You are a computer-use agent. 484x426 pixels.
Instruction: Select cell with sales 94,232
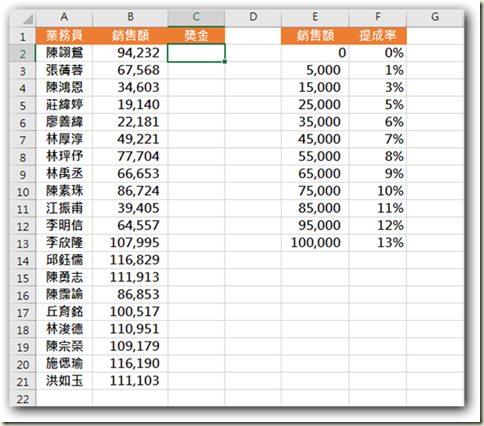coord(130,53)
